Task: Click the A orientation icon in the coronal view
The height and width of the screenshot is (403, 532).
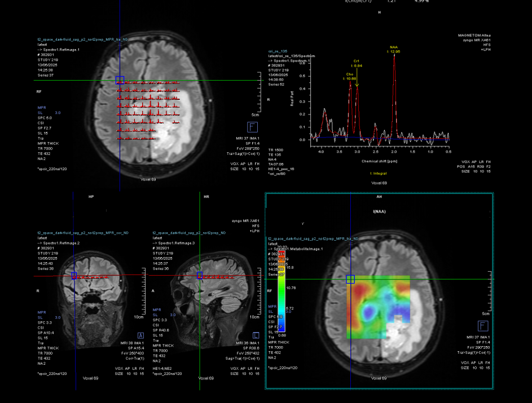Action: point(141,335)
